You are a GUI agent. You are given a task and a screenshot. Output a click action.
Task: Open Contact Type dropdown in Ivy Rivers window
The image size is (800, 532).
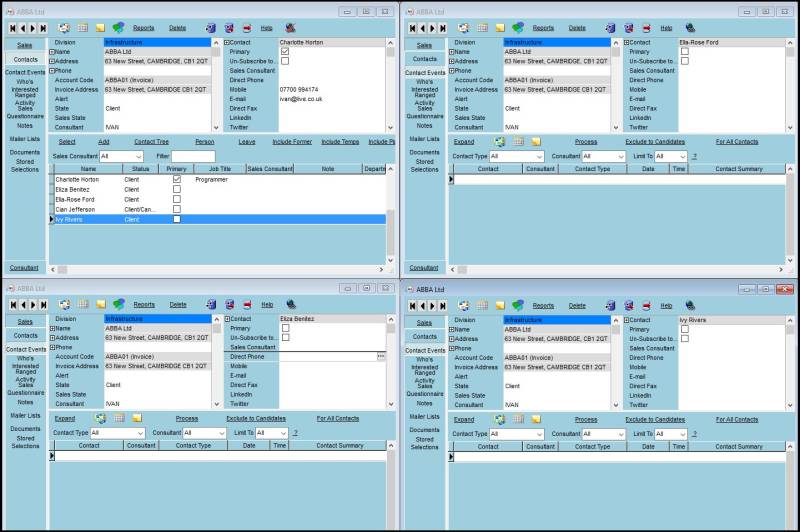(539, 434)
